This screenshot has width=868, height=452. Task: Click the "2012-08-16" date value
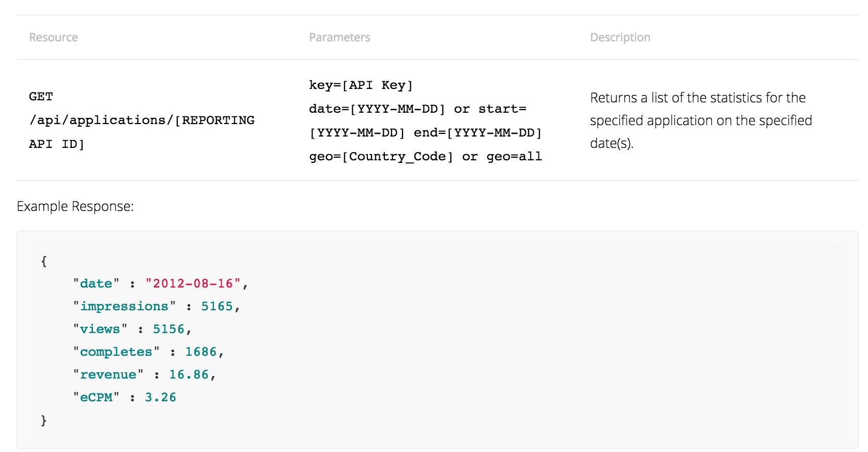(x=193, y=283)
